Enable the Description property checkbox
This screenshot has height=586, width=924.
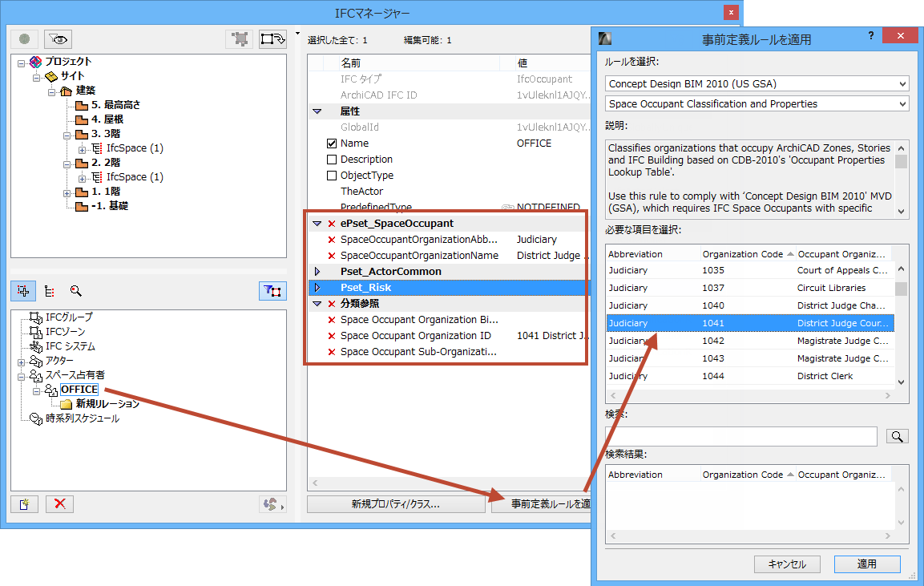[x=332, y=160]
